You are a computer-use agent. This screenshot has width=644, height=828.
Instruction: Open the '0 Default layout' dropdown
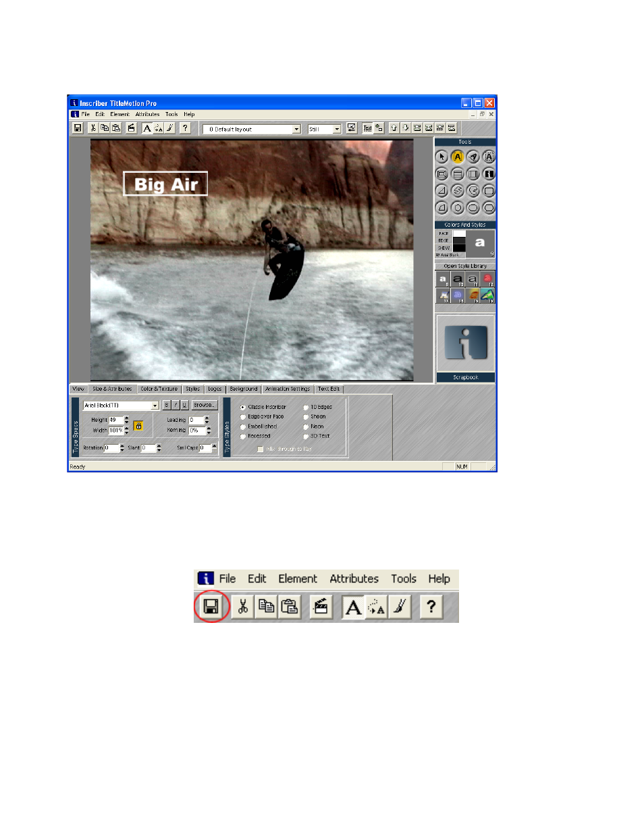pos(296,129)
